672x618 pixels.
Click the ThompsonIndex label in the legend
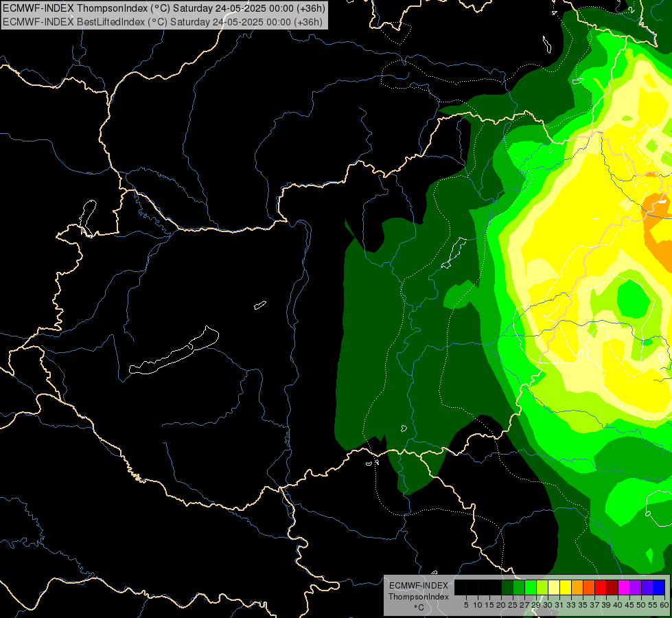[x=419, y=597]
